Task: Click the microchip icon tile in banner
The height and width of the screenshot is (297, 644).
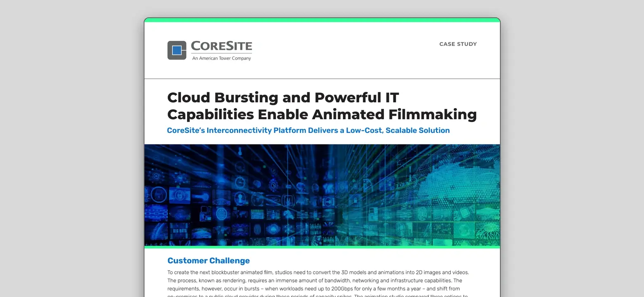Action: 464,213
